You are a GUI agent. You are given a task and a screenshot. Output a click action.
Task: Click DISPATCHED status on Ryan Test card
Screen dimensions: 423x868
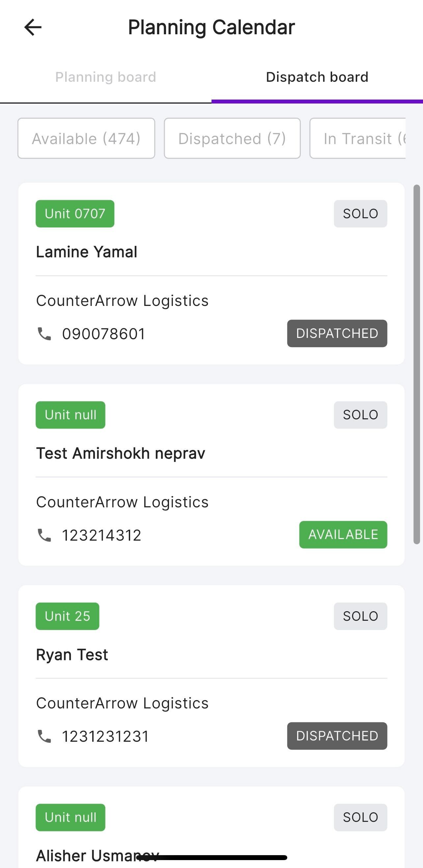[337, 736]
